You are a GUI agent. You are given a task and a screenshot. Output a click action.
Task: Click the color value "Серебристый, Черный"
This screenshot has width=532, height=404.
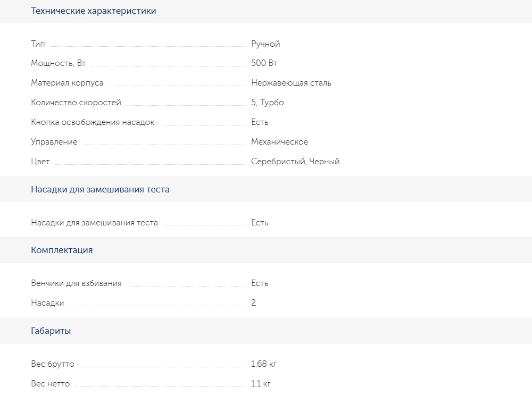pyautogui.click(x=295, y=161)
